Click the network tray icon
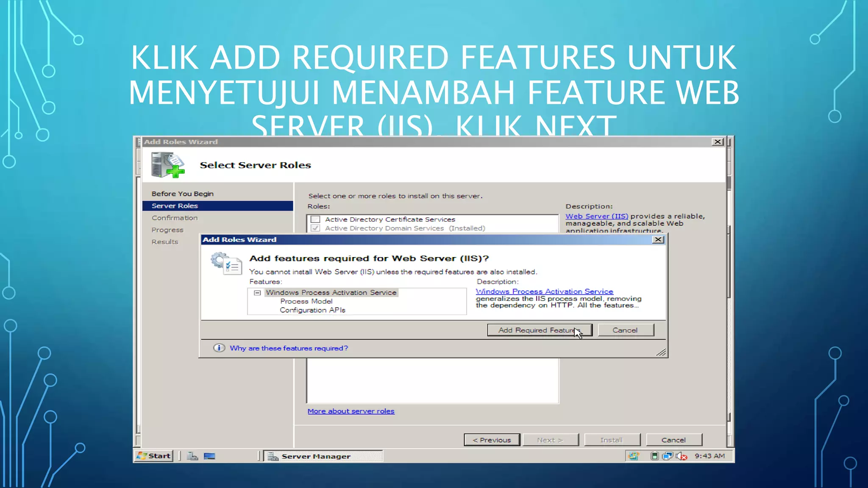Screen dimensions: 868x488 pos(668,456)
